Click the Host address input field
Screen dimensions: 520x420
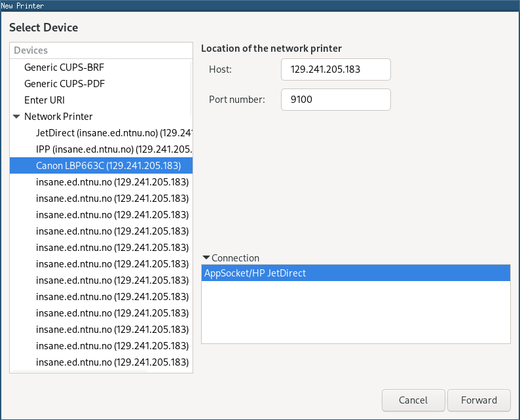click(x=335, y=69)
